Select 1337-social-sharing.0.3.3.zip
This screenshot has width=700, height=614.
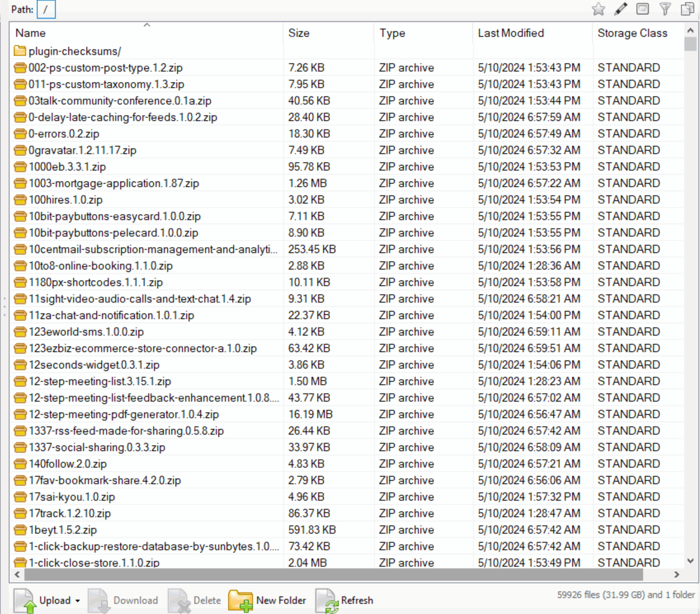tap(97, 447)
